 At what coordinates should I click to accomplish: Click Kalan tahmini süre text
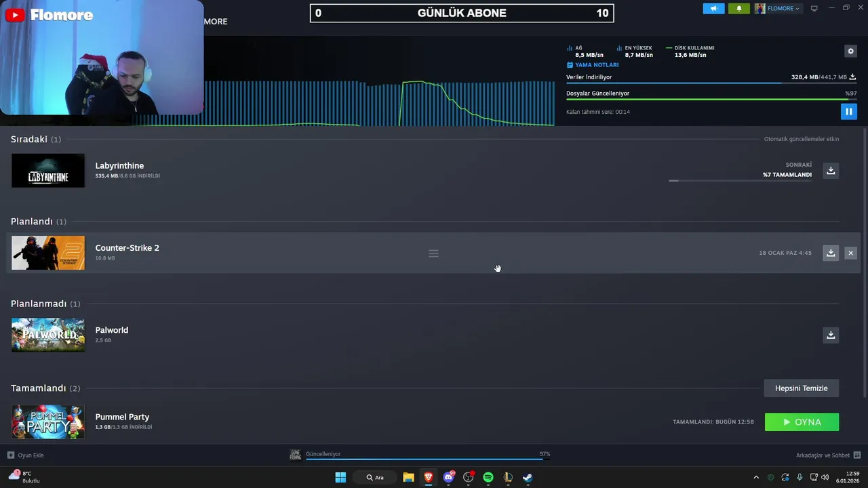[598, 112]
